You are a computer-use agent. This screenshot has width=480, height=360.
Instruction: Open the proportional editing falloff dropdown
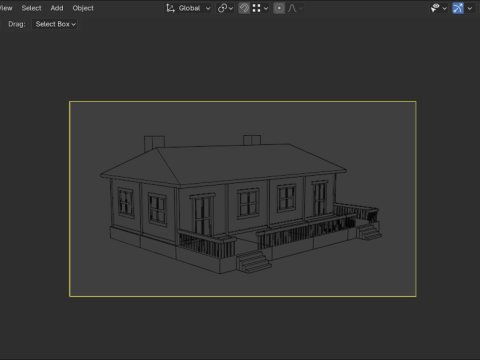pyautogui.click(x=295, y=8)
